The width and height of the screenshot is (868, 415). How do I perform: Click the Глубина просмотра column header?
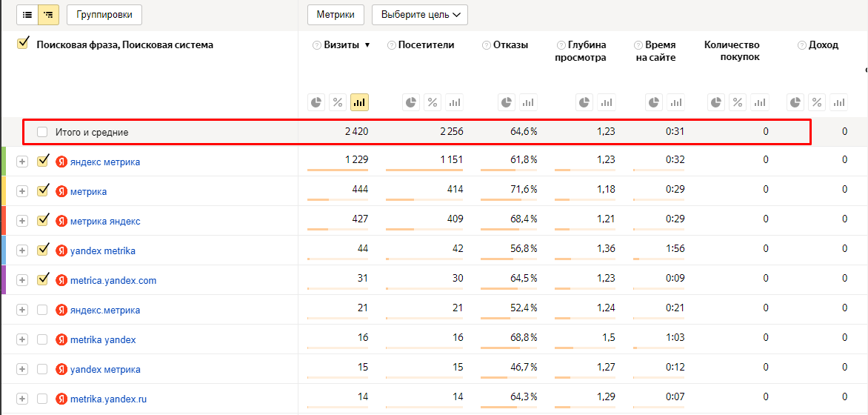581,51
